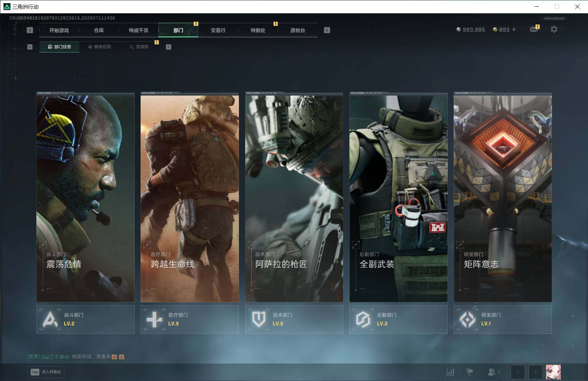This screenshot has height=381, width=588.
Task: Switch to the 交易行 tab
Action: 218,30
